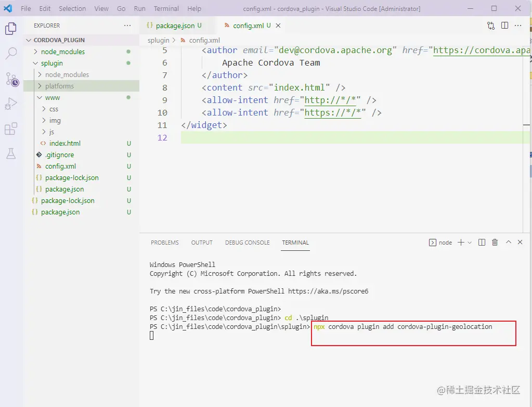Open the File menu
Screen dimensions: 532x407
[x=26, y=8]
